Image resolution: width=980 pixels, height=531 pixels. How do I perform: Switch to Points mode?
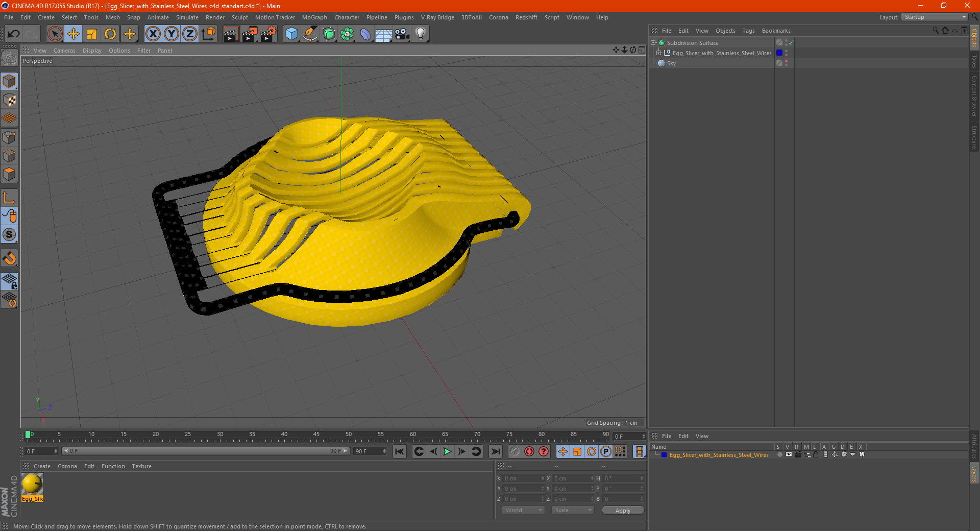(9, 137)
